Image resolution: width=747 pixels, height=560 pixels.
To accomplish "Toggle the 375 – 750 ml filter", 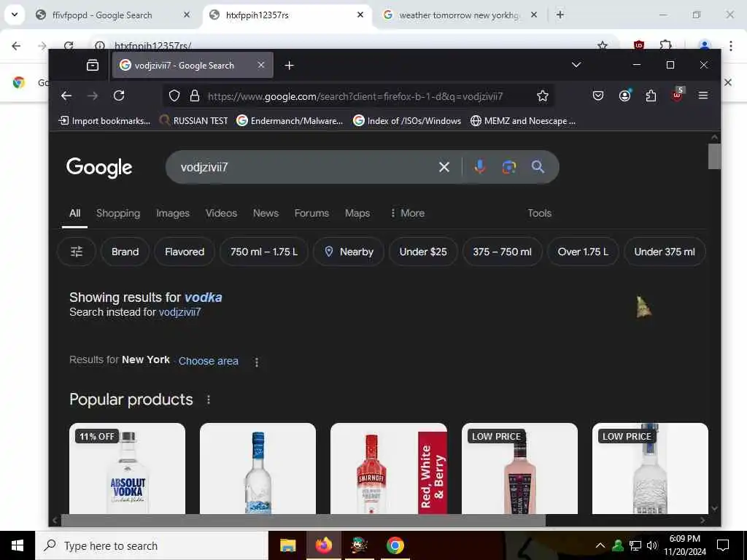I will [x=502, y=252].
